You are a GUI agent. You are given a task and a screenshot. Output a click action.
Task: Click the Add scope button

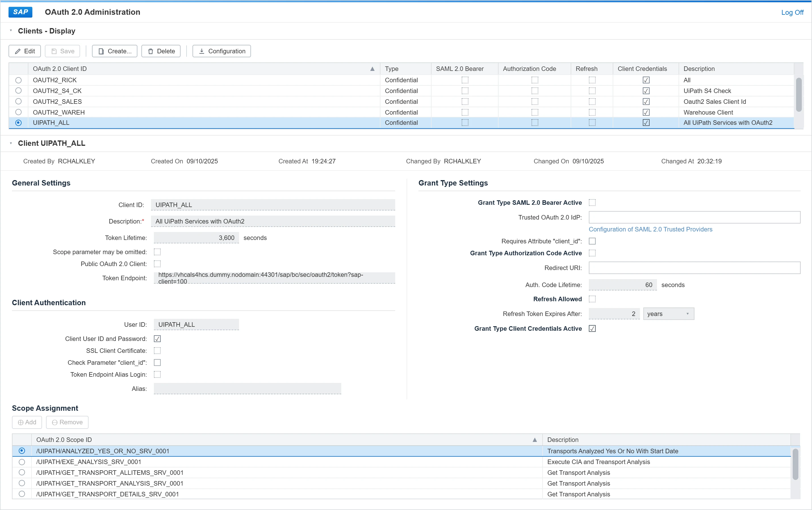27,422
